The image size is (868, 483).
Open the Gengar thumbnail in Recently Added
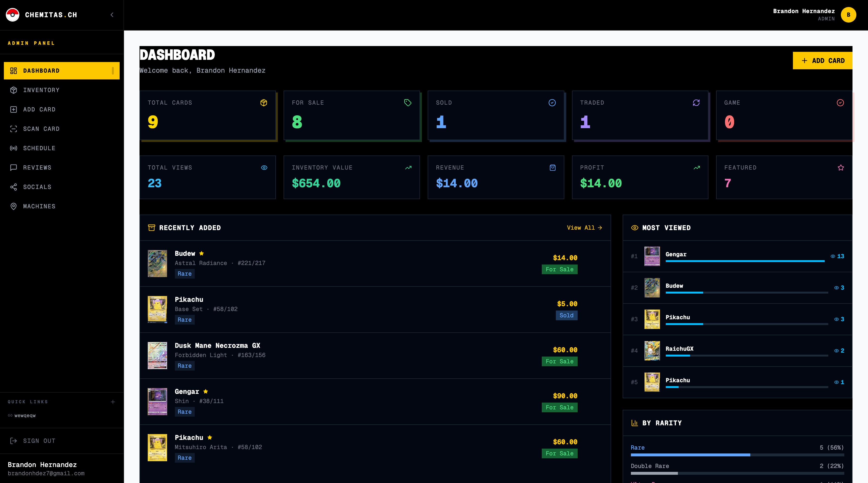(157, 401)
